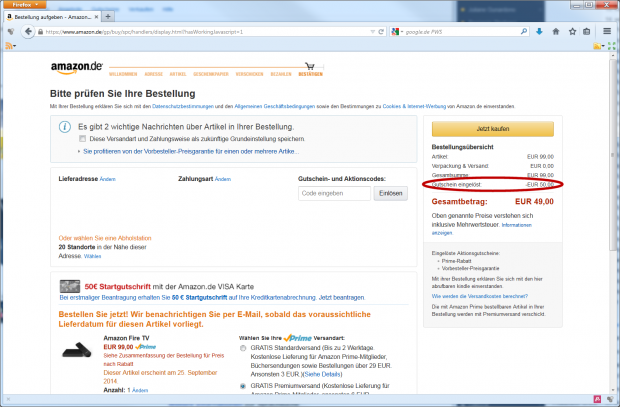Open the URL history dropdown arrow
Screen dimensions: 620x407
(372, 32)
